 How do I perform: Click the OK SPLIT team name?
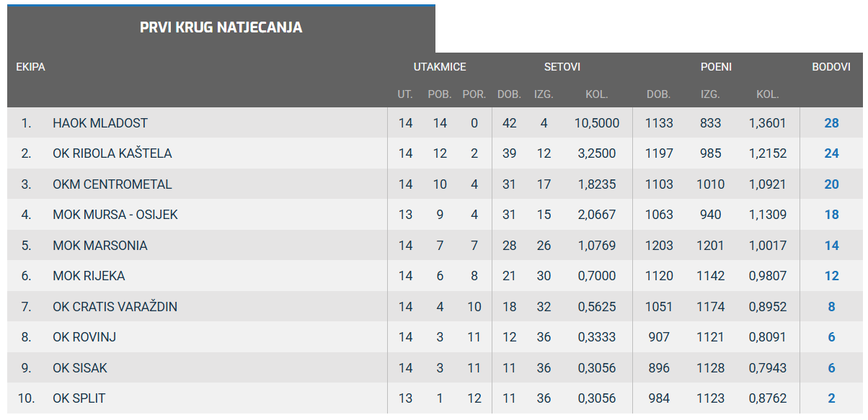tap(79, 398)
